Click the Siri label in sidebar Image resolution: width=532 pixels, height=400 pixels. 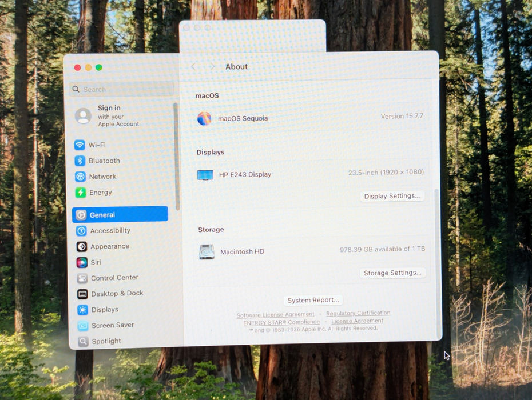pyautogui.click(x=96, y=262)
